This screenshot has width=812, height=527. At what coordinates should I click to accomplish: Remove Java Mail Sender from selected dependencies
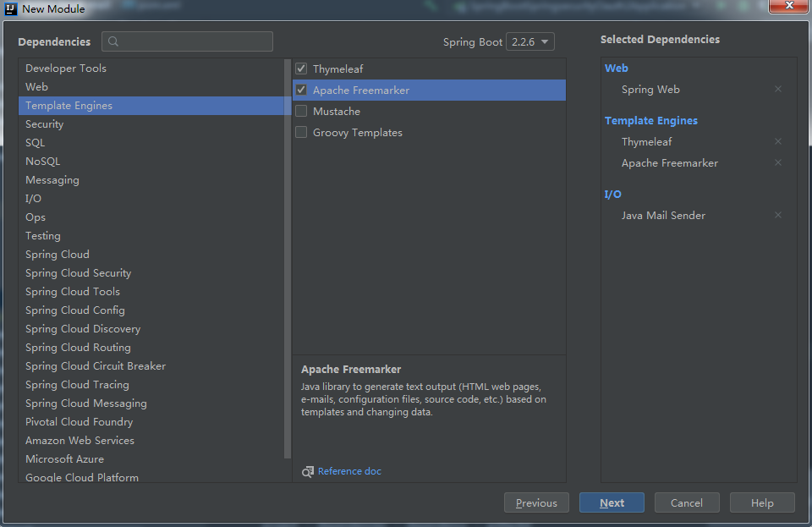click(x=778, y=215)
